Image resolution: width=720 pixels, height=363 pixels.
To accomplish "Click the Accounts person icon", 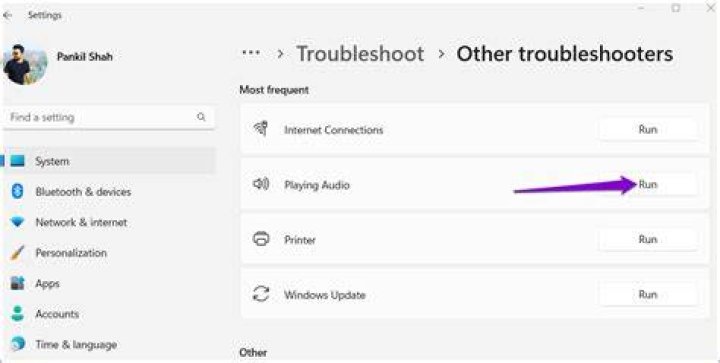I will [x=17, y=313].
